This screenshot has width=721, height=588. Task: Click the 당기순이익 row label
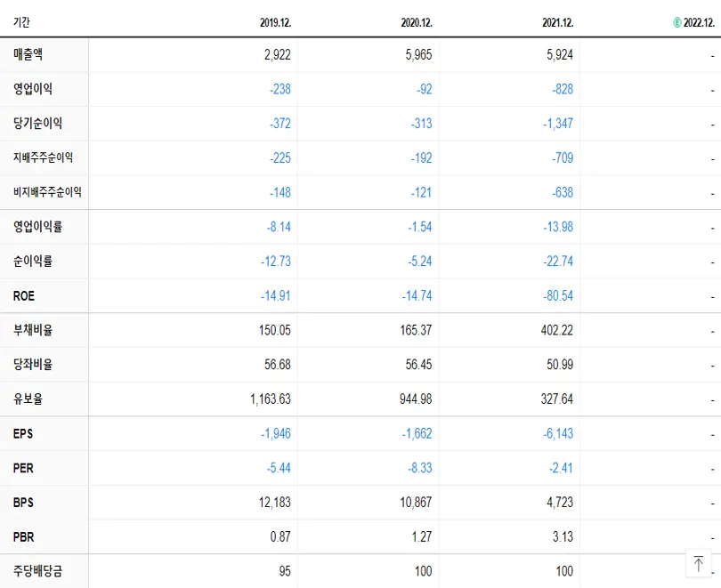pos(37,123)
